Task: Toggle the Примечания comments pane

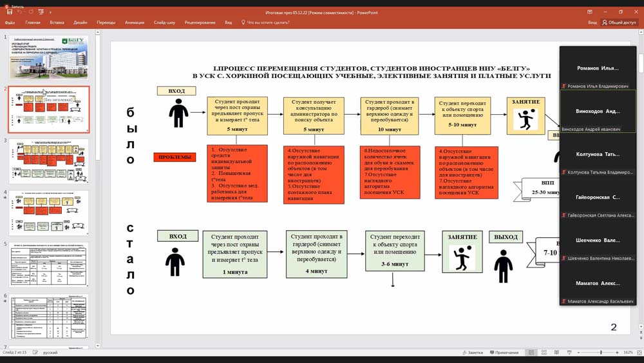Action: 503,353
